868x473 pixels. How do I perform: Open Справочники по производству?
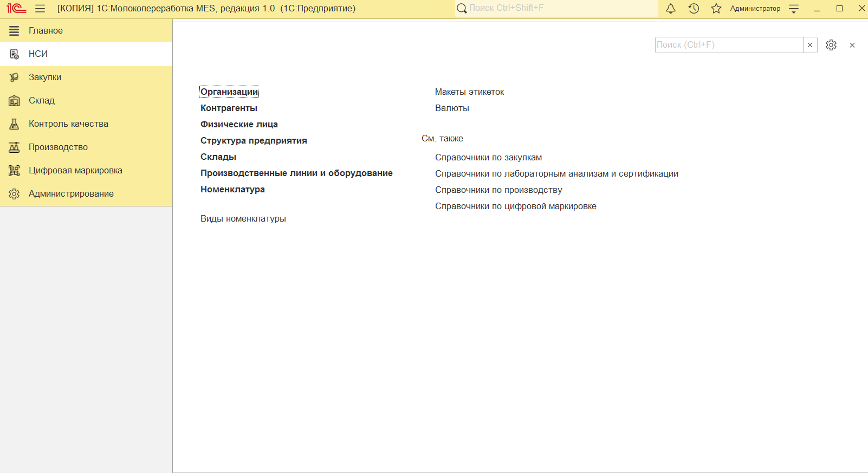point(498,190)
